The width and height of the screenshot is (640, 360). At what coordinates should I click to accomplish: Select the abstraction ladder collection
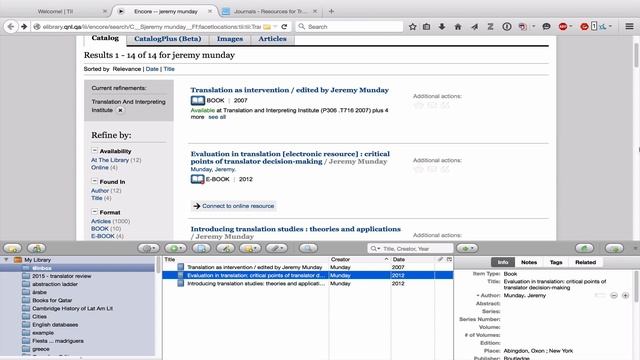point(55,284)
